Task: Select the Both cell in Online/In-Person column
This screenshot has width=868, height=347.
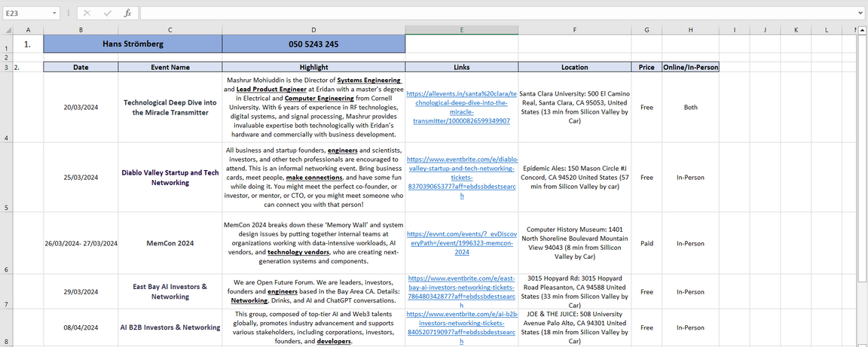Action: click(690, 108)
